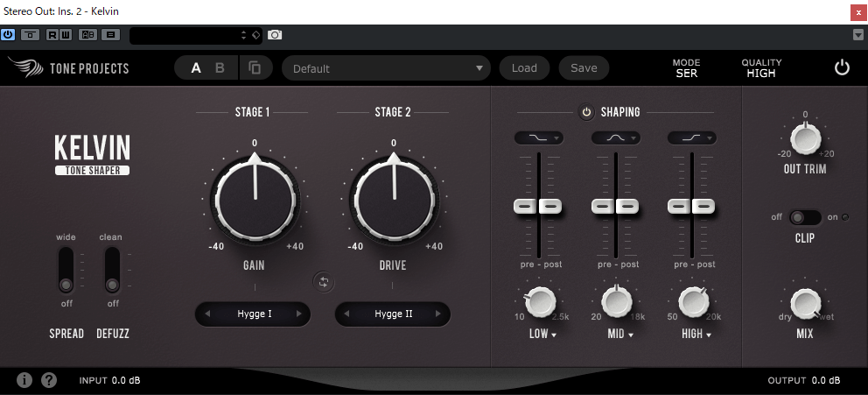868x395 pixels.
Task: Switch to the B setting slot
Action: point(220,68)
